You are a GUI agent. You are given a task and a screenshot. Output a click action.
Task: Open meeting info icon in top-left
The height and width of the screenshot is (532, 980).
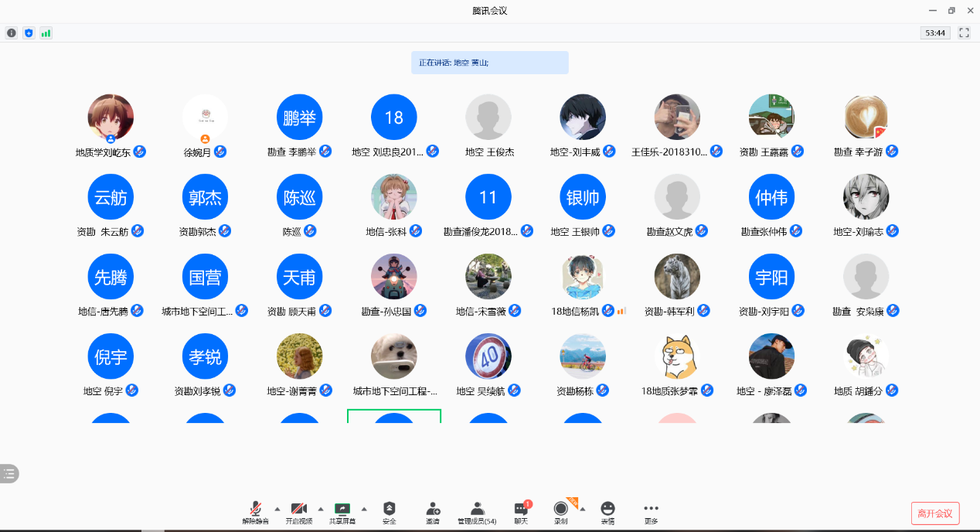pyautogui.click(x=12, y=32)
